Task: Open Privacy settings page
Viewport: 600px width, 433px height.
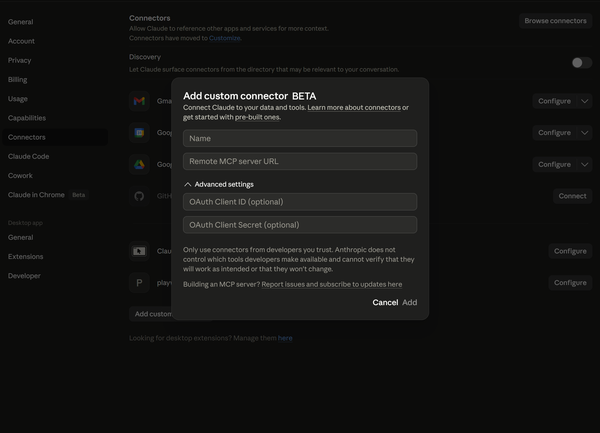Action: (x=20, y=60)
